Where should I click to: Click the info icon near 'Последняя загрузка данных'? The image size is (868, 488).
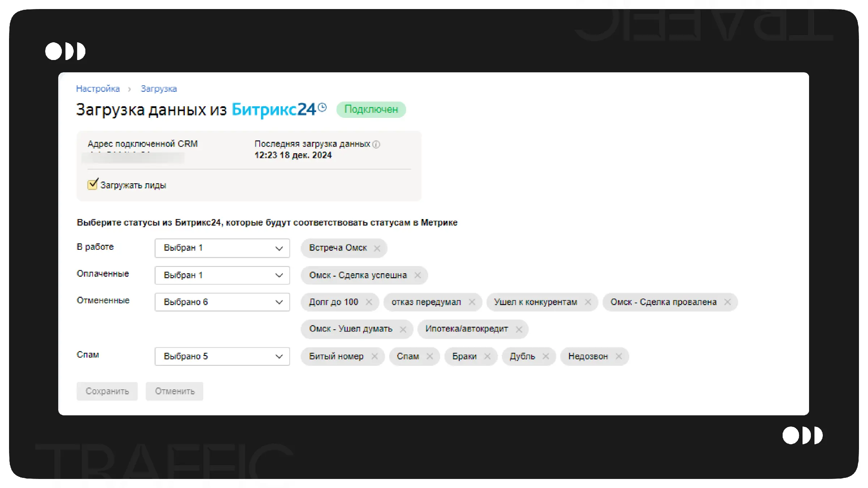point(376,144)
